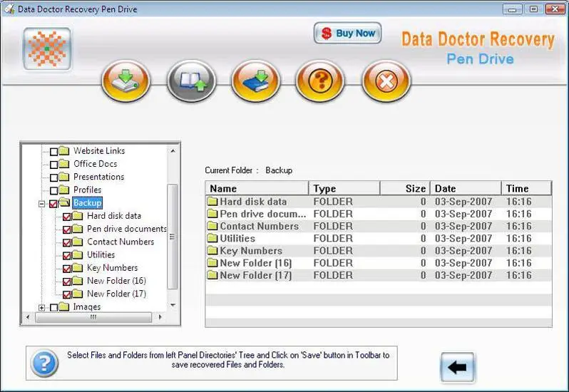Click the Backup open folder icon
This screenshot has width=569, height=392.
tap(64, 202)
